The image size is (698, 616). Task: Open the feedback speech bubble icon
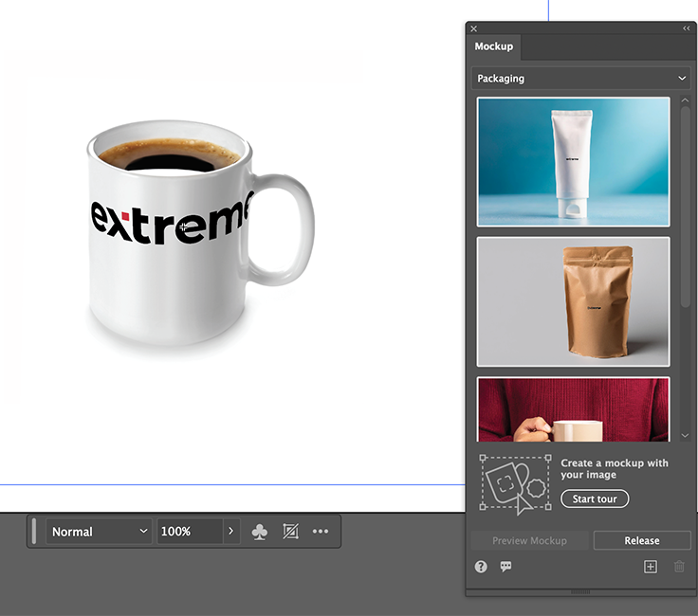point(505,567)
